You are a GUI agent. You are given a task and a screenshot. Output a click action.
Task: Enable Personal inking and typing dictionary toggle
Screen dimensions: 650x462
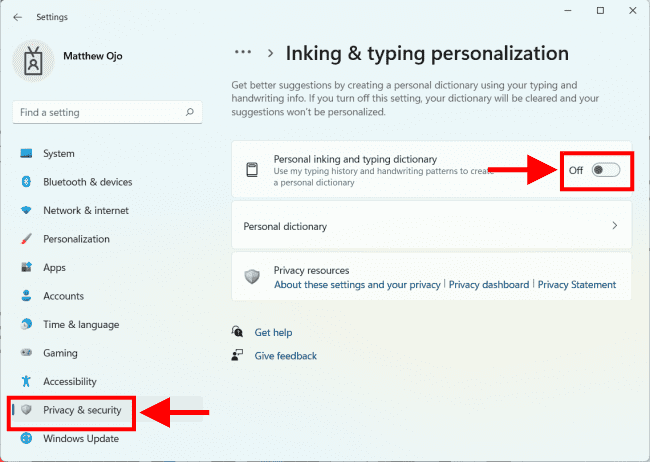605,170
